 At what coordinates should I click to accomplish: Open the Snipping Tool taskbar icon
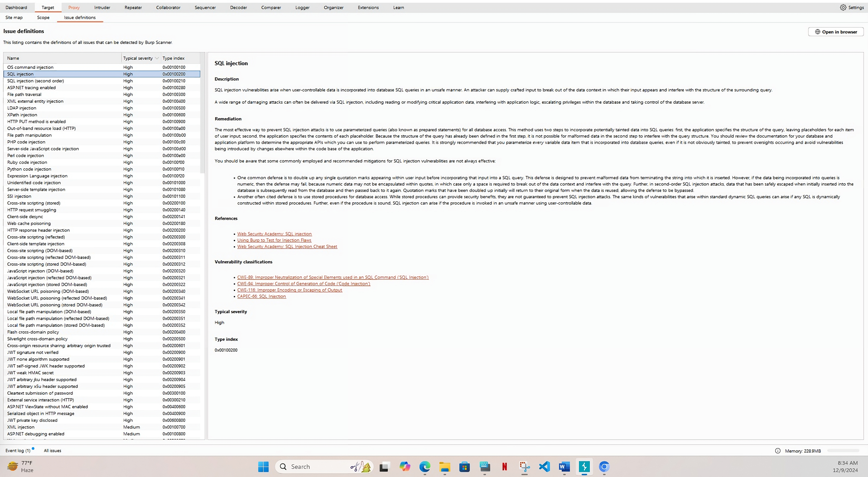click(524, 467)
